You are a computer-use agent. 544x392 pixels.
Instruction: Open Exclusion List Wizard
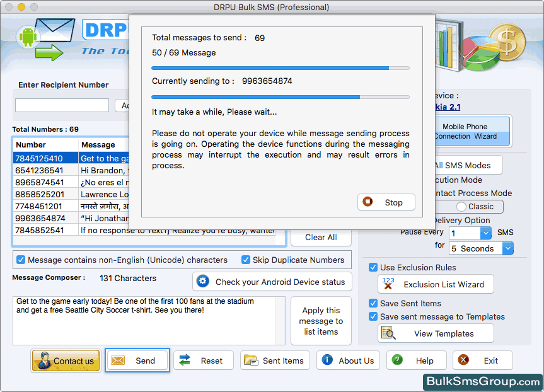(436, 284)
